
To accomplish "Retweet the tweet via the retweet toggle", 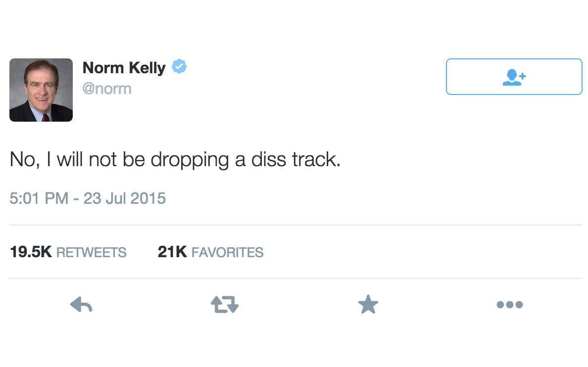I will [224, 305].
